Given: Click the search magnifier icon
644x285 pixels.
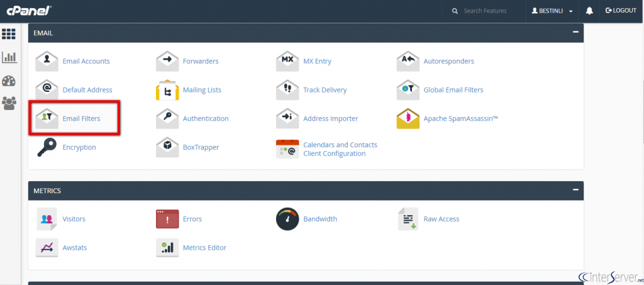Looking at the screenshot, I should coord(455,11).
